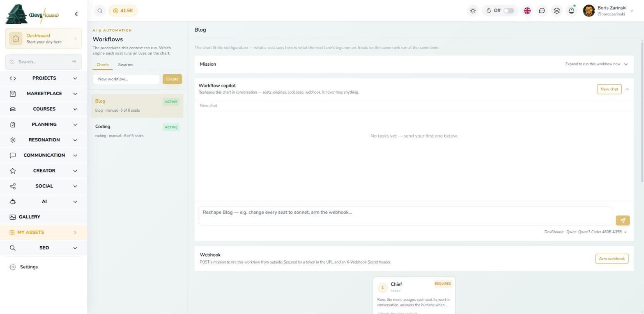This screenshot has height=314, width=644.
Task: Click the Gallery image icon
Action: pyautogui.click(x=13, y=217)
